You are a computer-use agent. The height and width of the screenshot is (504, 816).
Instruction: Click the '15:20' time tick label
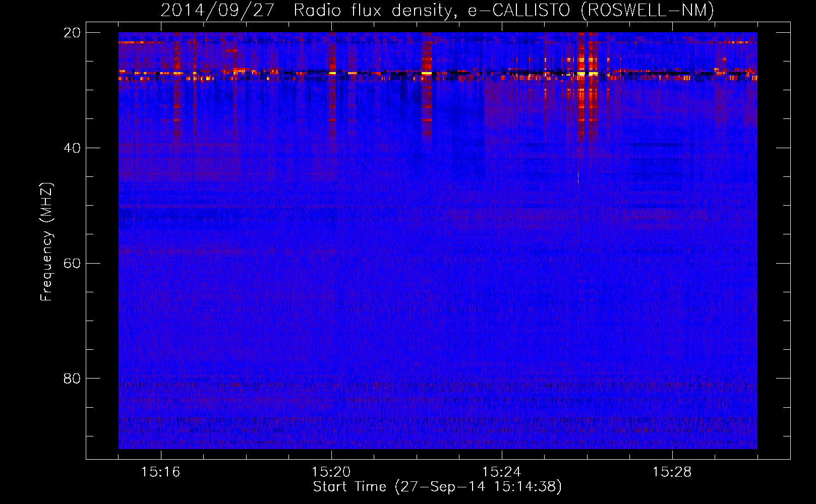[331, 472]
